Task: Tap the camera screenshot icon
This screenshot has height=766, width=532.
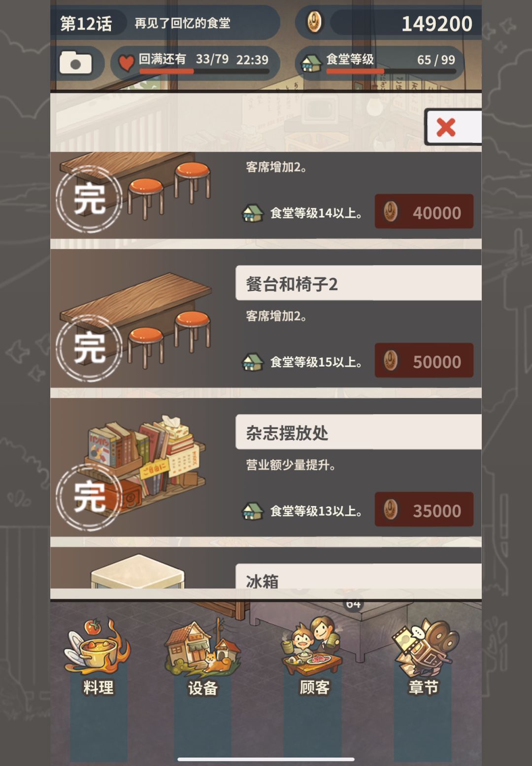Action: click(75, 63)
